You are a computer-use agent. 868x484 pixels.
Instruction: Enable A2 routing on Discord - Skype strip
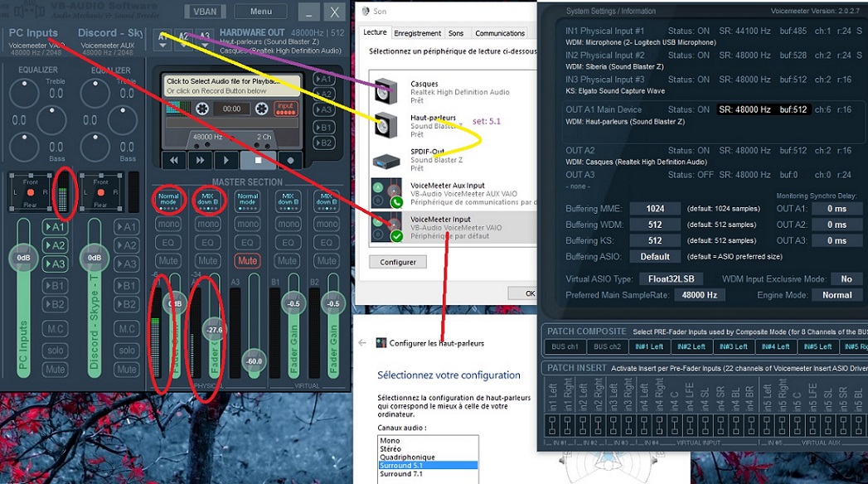tap(126, 245)
